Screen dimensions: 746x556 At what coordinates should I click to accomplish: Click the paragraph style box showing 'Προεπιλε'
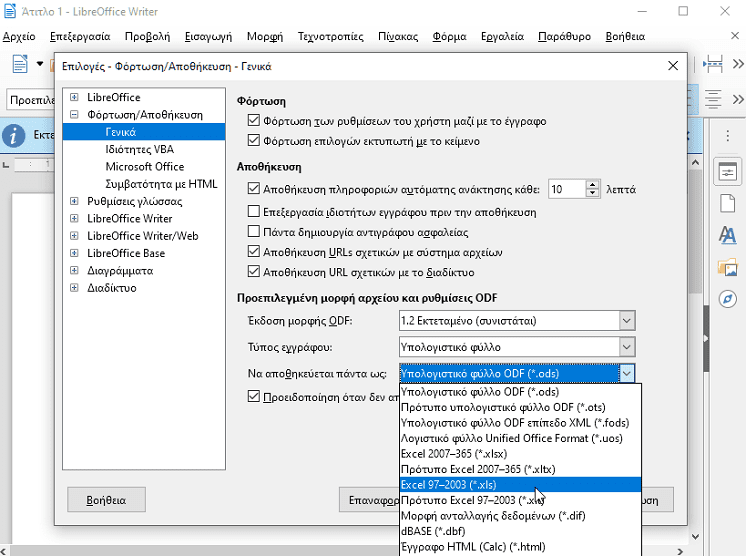pyautogui.click(x=31, y=100)
